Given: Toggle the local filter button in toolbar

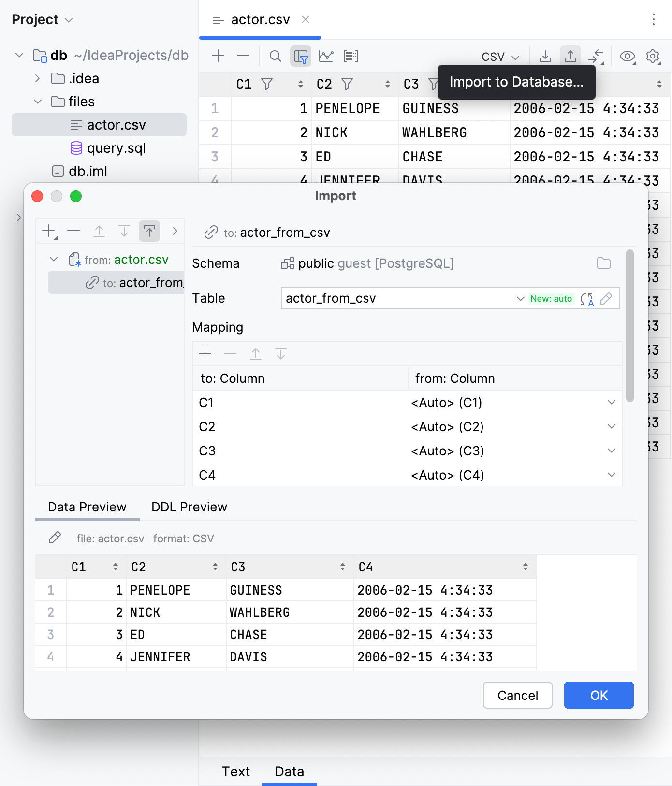Looking at the screenshot, I should [300, 56].
